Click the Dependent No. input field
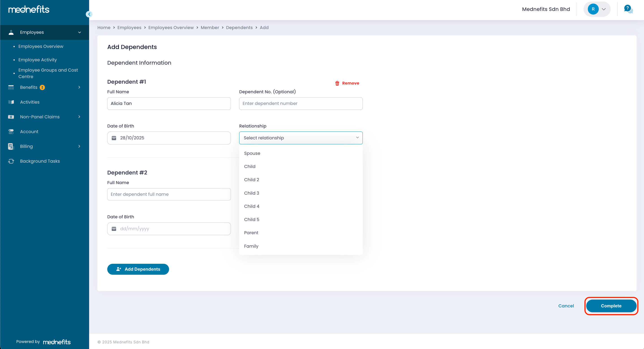The height and width of the screenshot is (349, 644). [x=301, y=103]
